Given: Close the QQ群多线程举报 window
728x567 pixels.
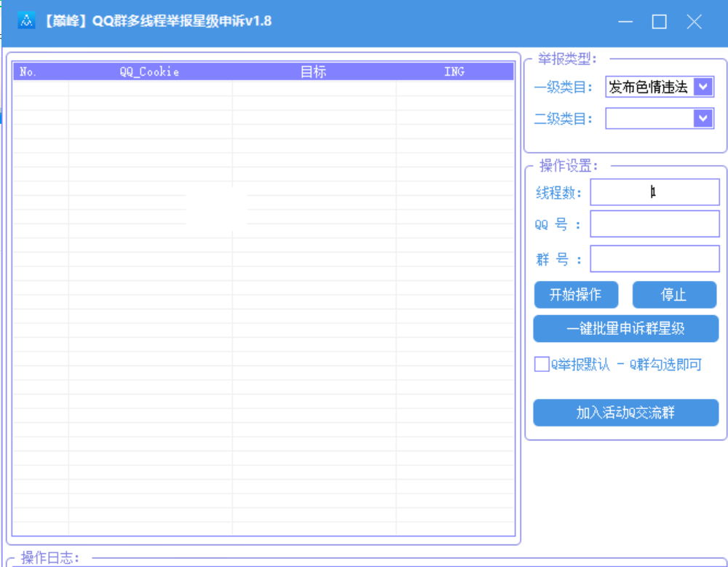Looking at the screenshot, I should click(x=694, y=22).
